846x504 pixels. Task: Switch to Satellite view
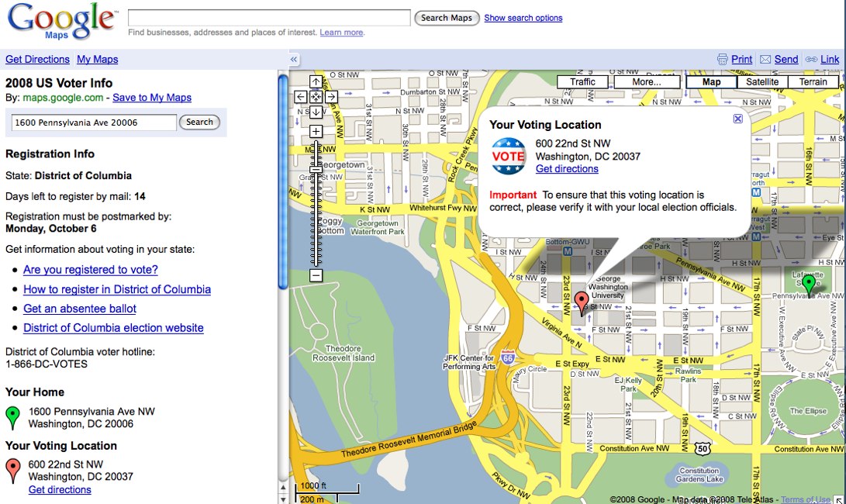click(761, 82)
